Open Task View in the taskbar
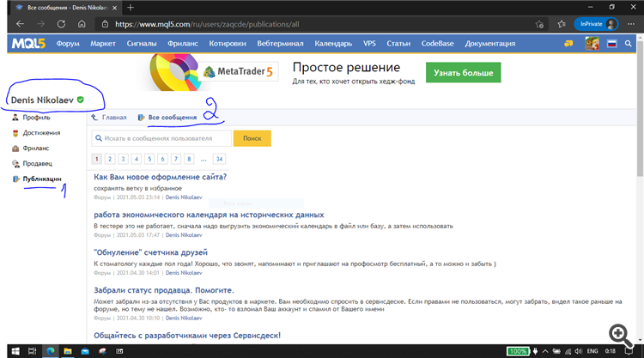This screenshot has width=644, height=358. pyautogui.click(x=32, y=351)
